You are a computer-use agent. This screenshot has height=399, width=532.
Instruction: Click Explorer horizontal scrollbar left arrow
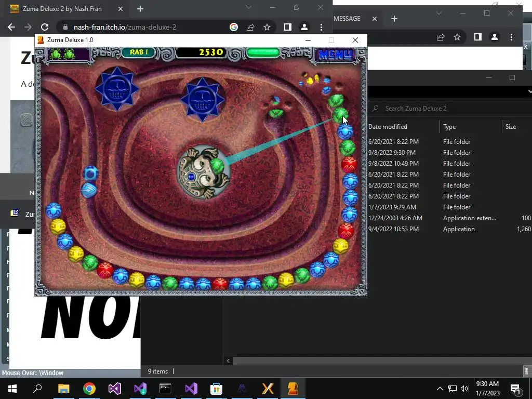(x=228, y=361)
